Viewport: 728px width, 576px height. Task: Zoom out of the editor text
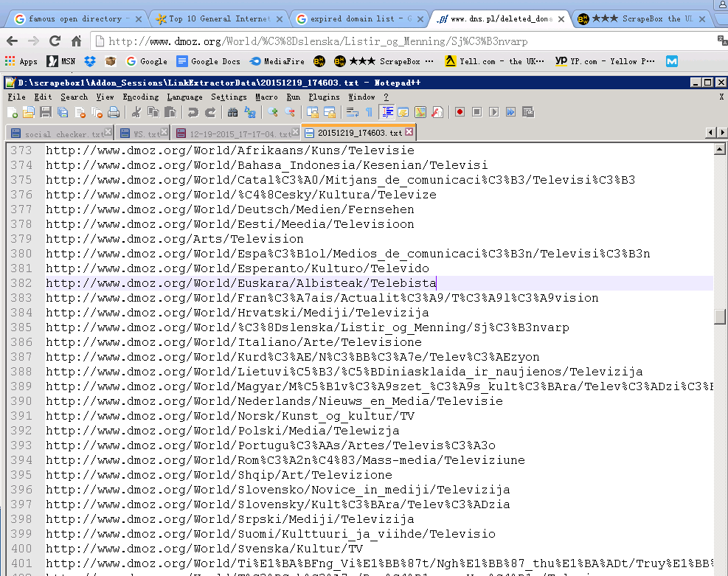tap(290, 112)
